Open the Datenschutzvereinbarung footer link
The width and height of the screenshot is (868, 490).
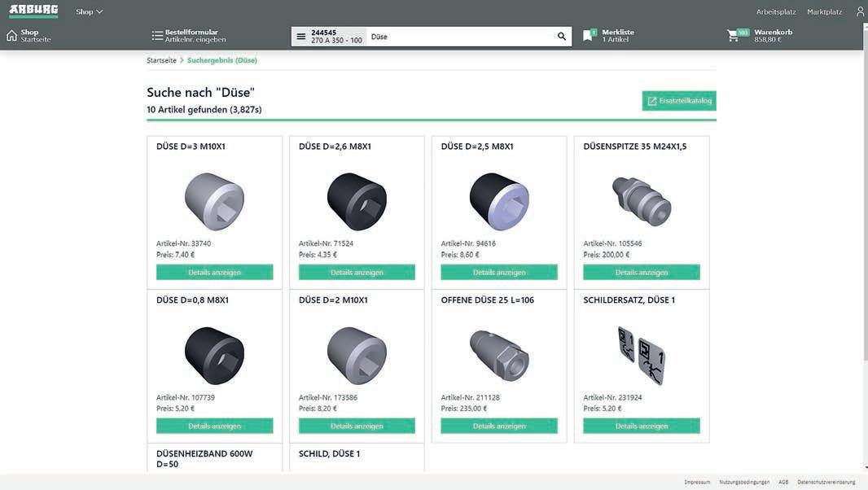pyautogui.click(x=826, y=482)
